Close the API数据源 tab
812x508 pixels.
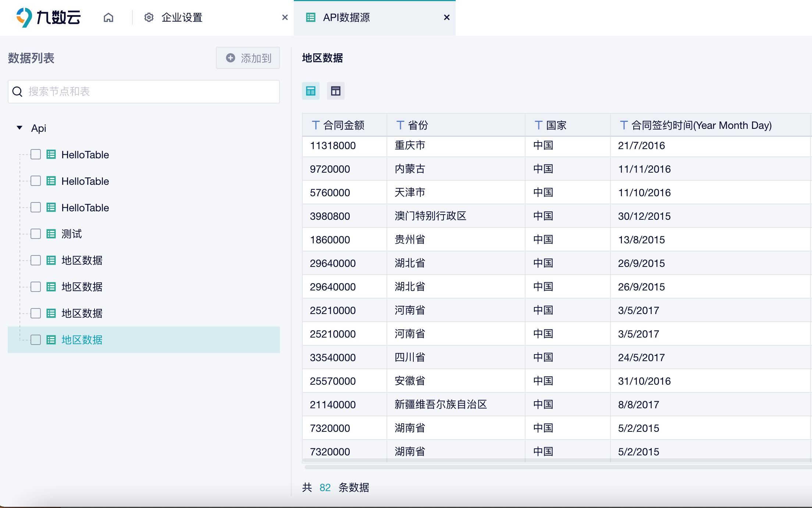447,17
